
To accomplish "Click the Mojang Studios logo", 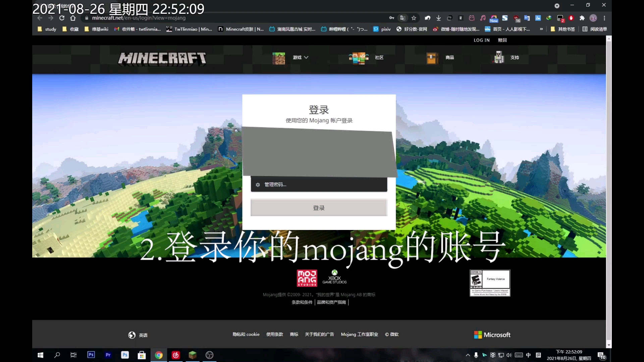I will pos(307,278).
